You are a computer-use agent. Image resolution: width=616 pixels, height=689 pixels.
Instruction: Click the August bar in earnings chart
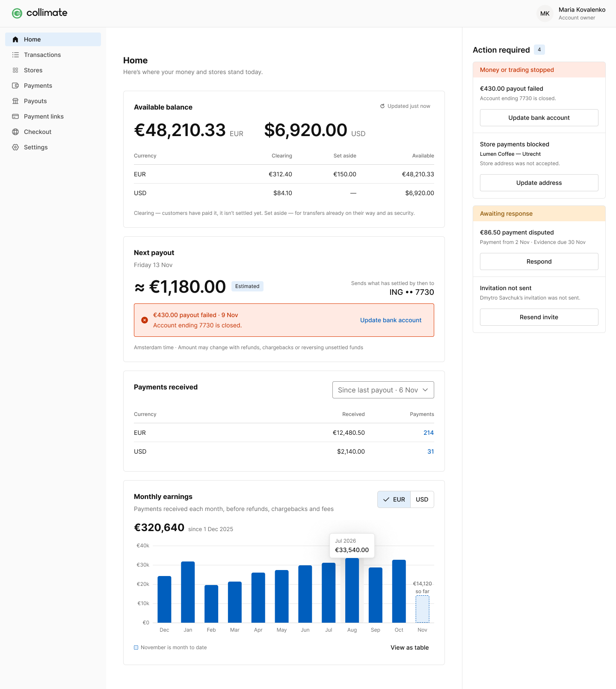tap(352, 590)
